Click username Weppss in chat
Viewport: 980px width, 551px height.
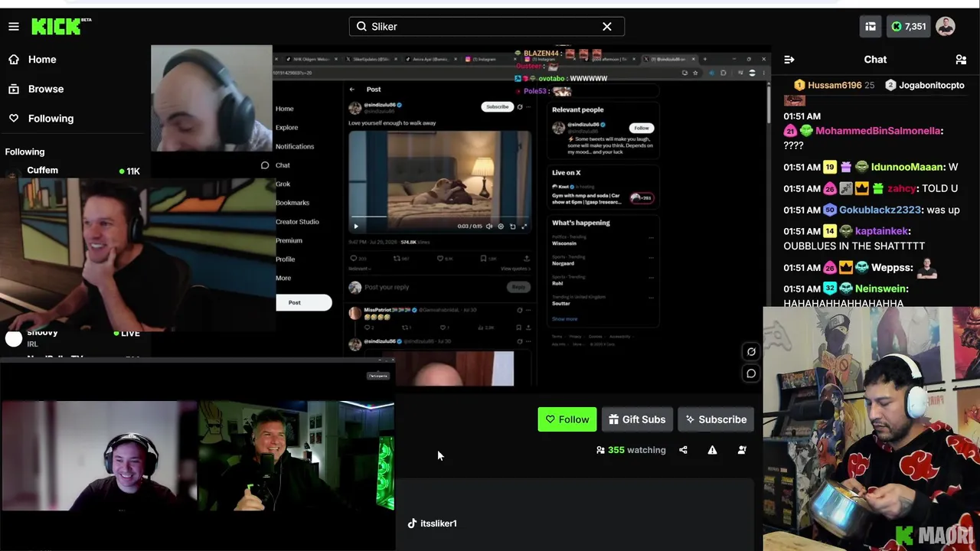click(x=891, y=268)
